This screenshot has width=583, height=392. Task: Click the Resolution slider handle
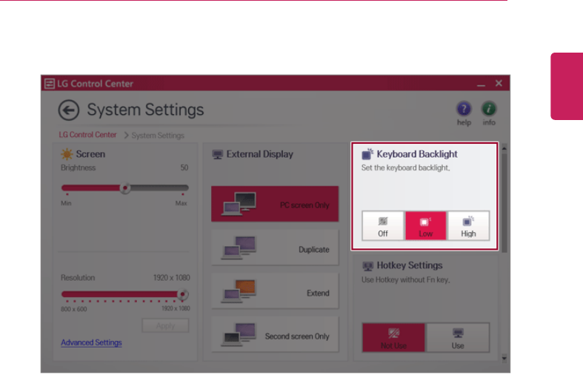[182, 295]
